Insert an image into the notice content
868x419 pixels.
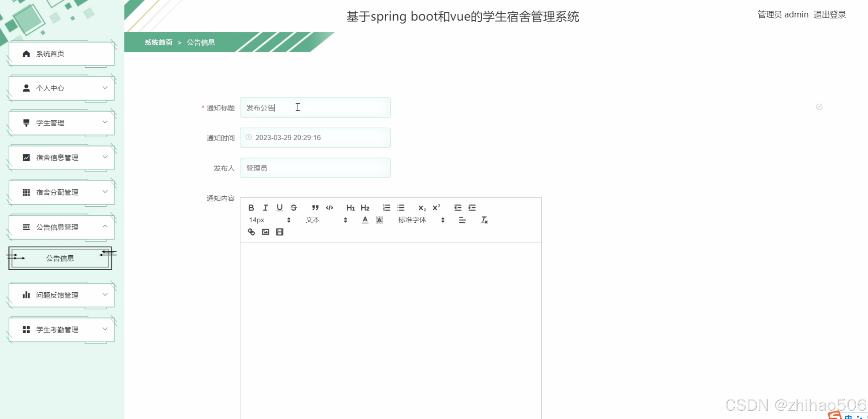click(x=265, y=232)
